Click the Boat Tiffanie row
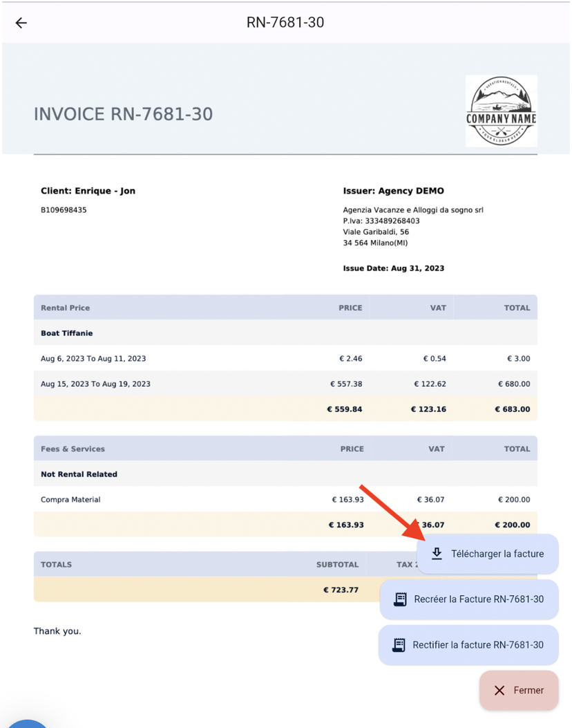The height and width of the screenshot is (728, 572). pyautogui.click(x=285, y=333)
